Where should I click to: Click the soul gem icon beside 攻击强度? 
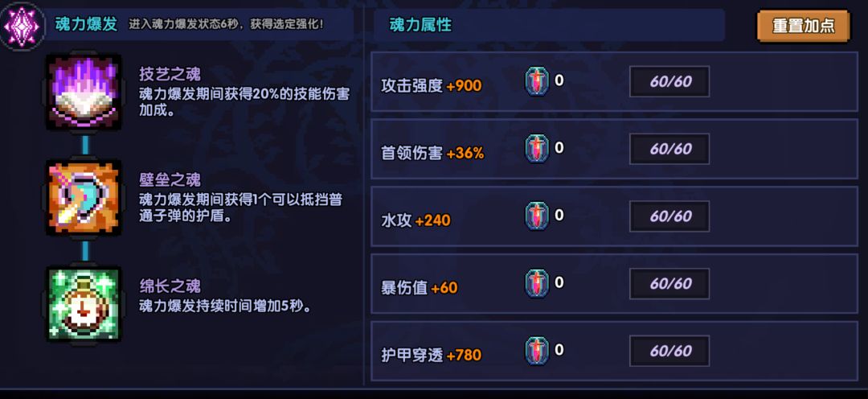point(537,82)
